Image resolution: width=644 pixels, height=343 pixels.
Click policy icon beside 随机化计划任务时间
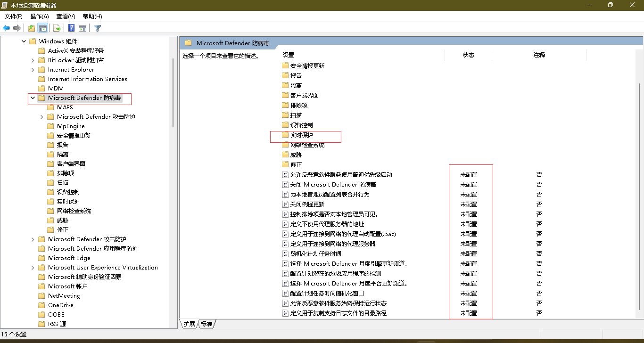click(285, 253)
